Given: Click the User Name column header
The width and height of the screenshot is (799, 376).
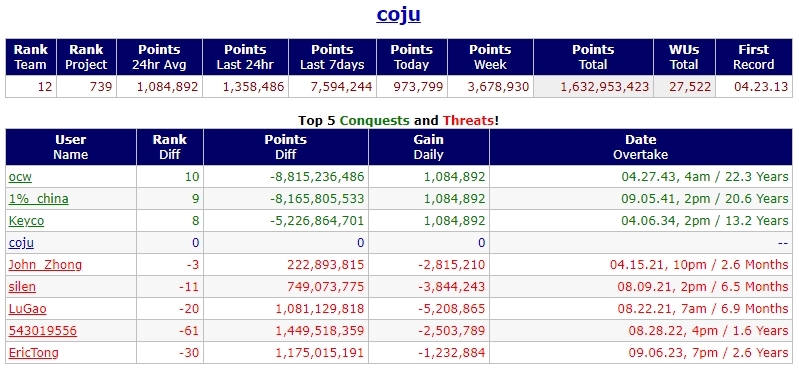Looking at the screenshot, I should [x=71, y=147].
